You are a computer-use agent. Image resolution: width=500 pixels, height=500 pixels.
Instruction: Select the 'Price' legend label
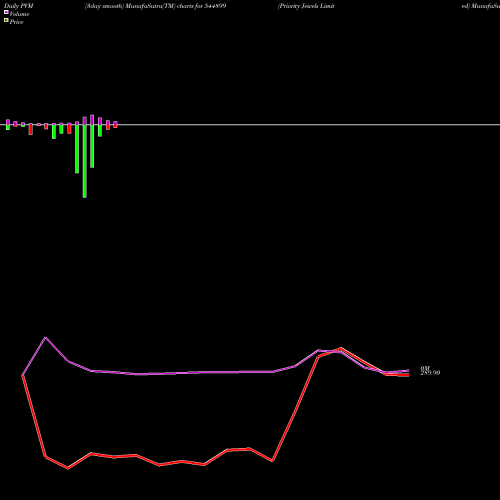[x=16, y=22]
